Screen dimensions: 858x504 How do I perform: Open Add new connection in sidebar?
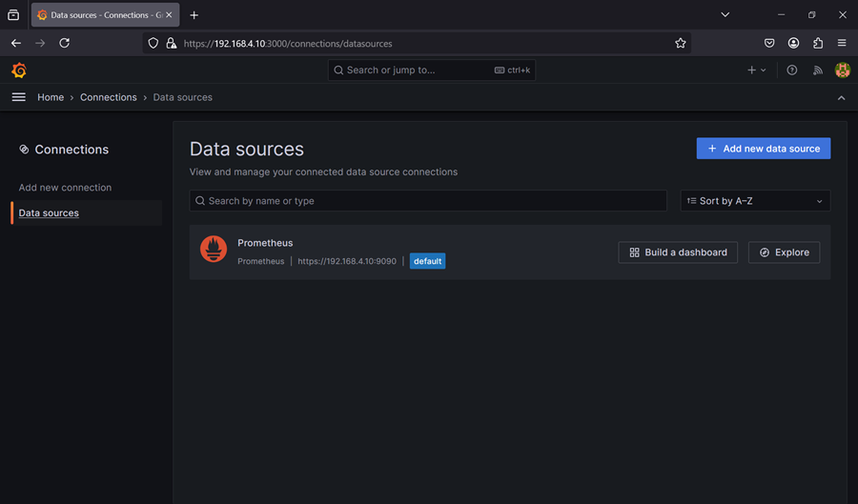[65, 188]
